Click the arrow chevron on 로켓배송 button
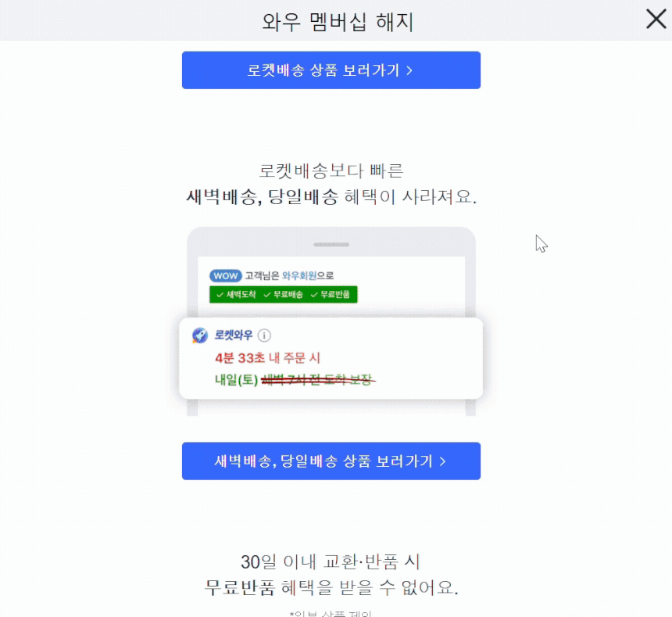The width and height of the screenshot is (672, 617). tap(409, 70)
